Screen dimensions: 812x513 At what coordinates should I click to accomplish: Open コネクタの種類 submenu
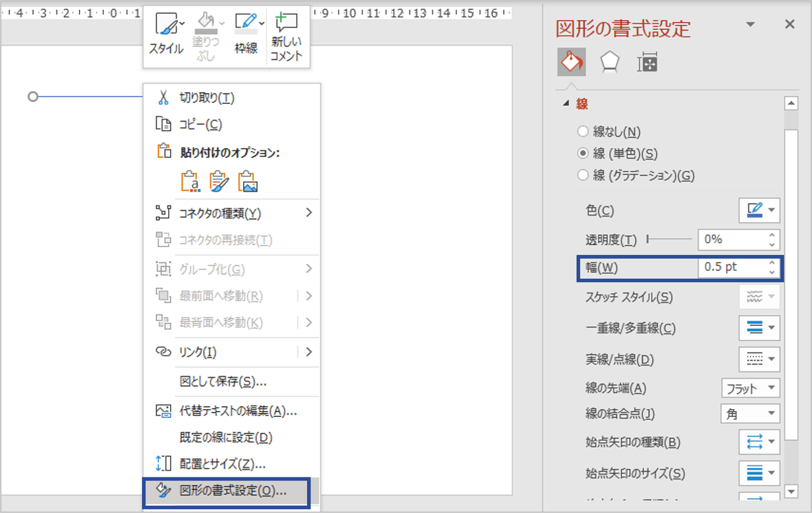231,213
